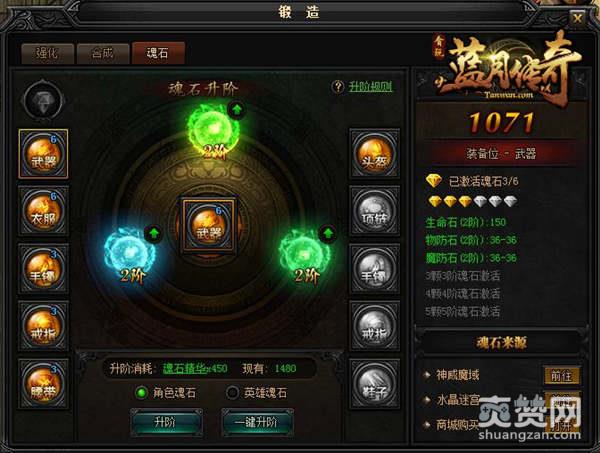This screenshot has height=453, width=600.
Task: Pick the gray 鞋子 shoes slot icon
Action: pos(374,383)
